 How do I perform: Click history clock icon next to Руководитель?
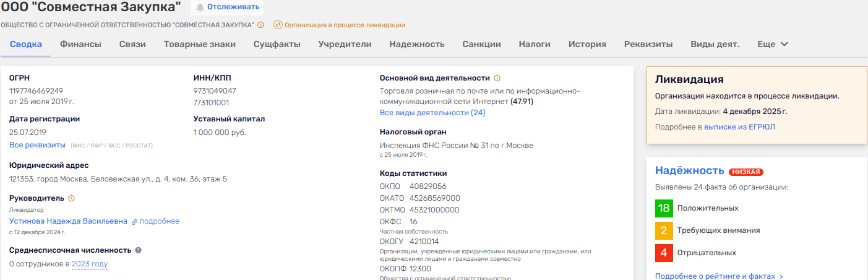pyautogui.click(x=71, y=199)
